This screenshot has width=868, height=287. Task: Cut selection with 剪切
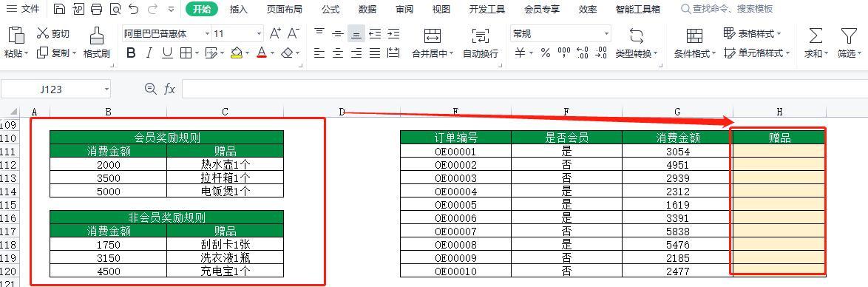point(53,34)
